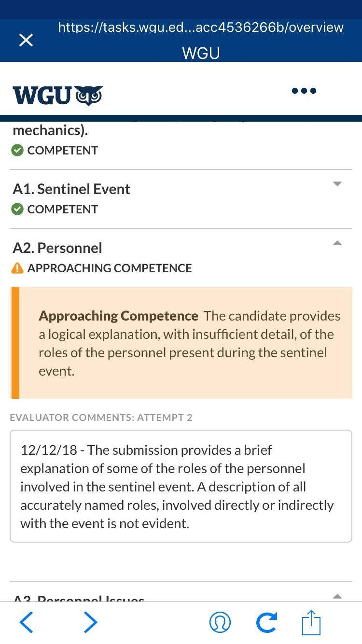Image resolution: width=362 pixels, height=644 pixels.
Task: Reload the page with refresh icon
Action: [267, 623]
